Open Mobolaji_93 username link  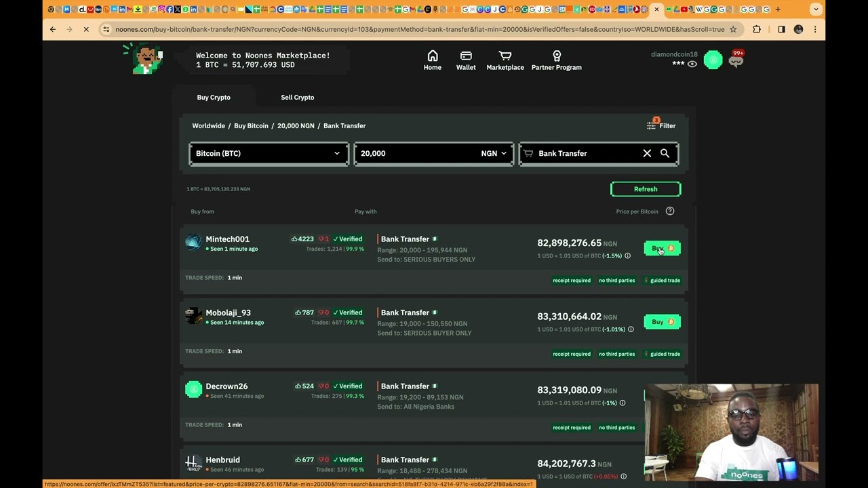228,312
